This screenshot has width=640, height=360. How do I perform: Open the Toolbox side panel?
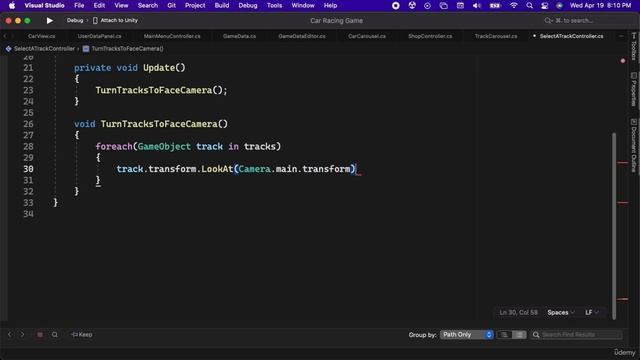coord(634,46)
